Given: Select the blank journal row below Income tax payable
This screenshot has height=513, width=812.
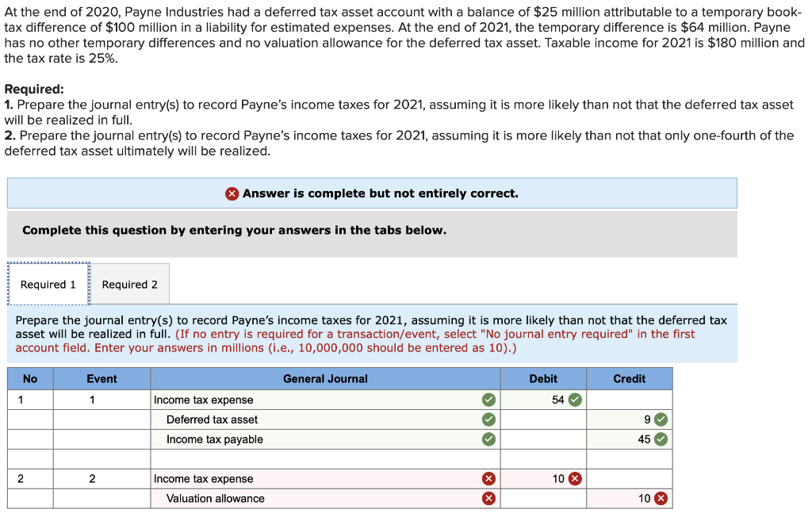Looking at the screenshot, I should (317, 458).
